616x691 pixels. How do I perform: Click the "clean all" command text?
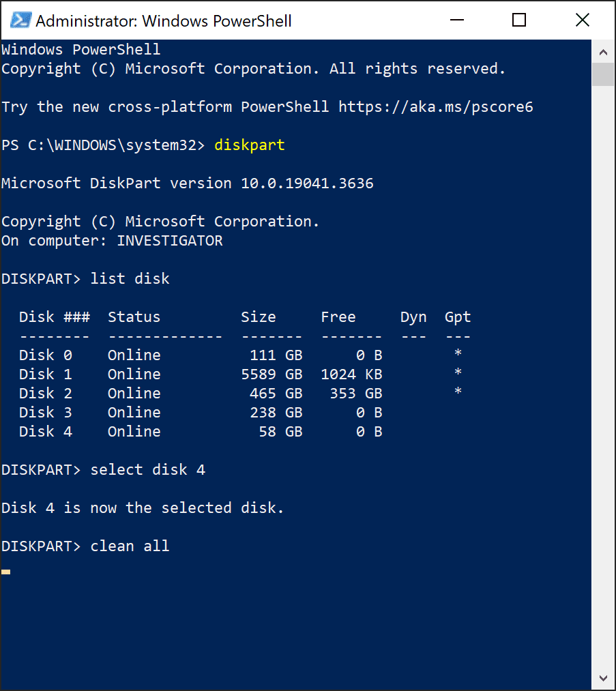click(130, 546)
